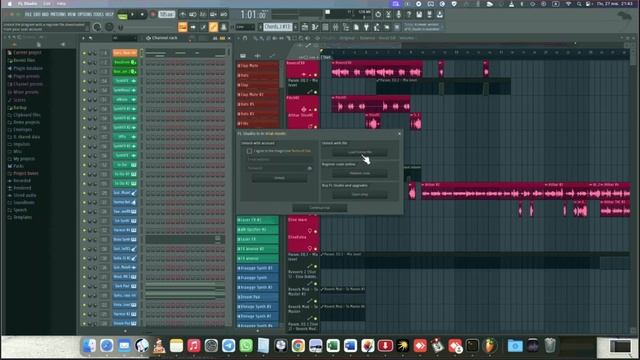Select the Clap Main pattern in picker
640x360 pixels.
258,65
